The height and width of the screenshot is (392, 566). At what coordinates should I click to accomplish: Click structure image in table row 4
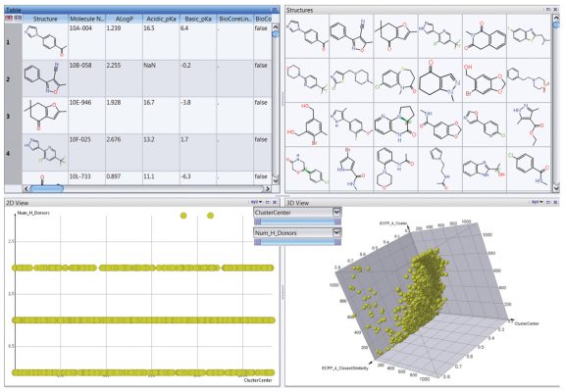click(x=45, y=153)
